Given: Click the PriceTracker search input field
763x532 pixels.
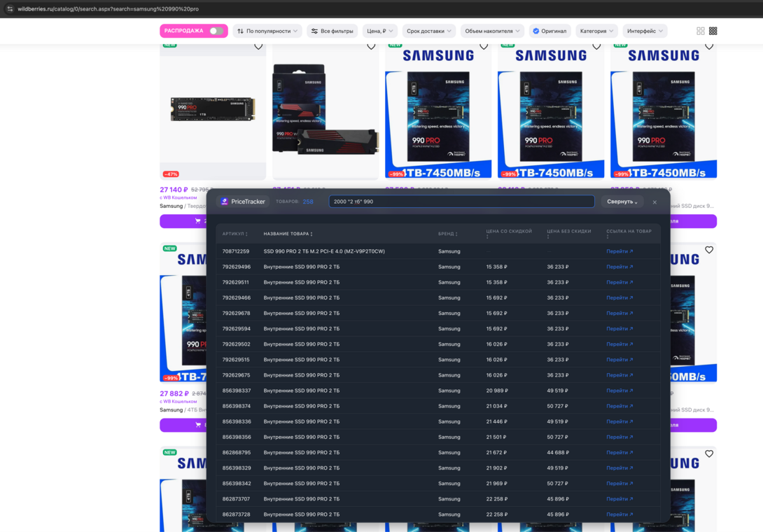Looking at the screenshot, I should point(461,202).
